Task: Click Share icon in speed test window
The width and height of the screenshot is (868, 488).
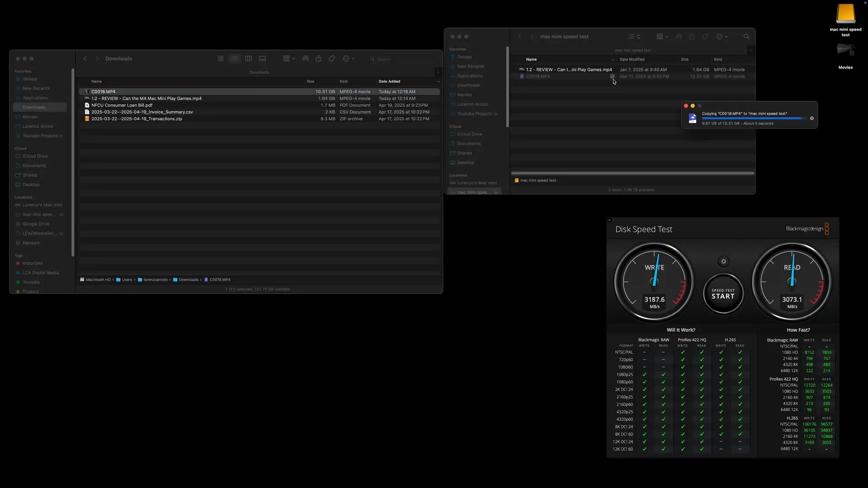Action: click(692, 37)
